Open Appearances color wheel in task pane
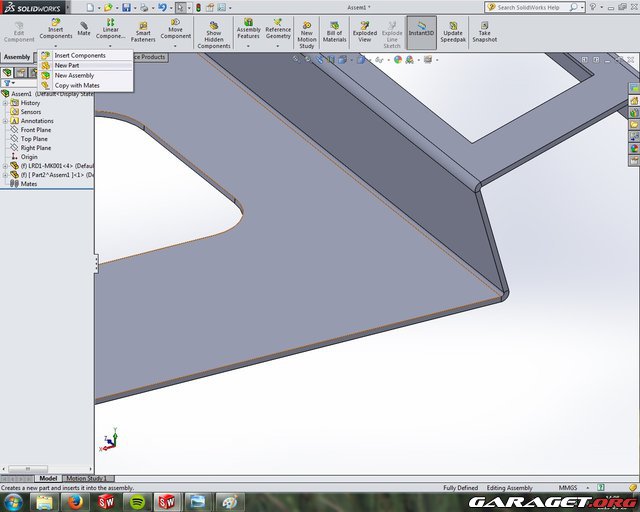 tap(633, 149)
